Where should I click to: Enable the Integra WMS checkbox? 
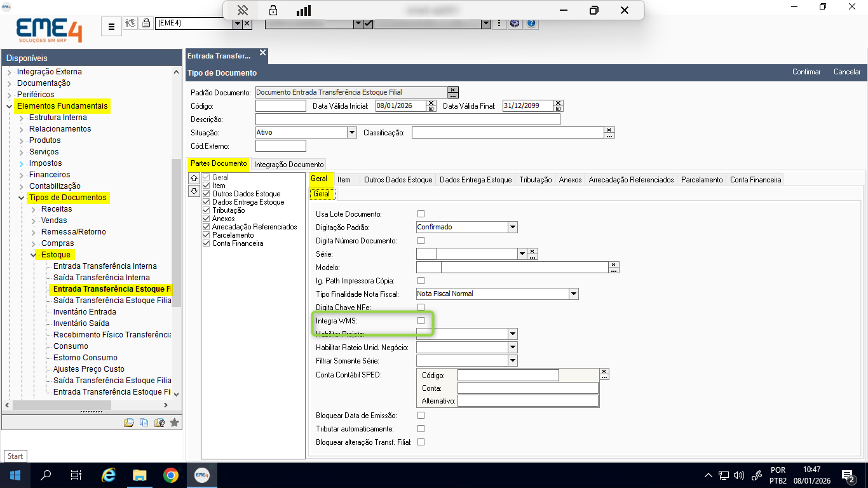pyautogui.click(x=421, y=321)
